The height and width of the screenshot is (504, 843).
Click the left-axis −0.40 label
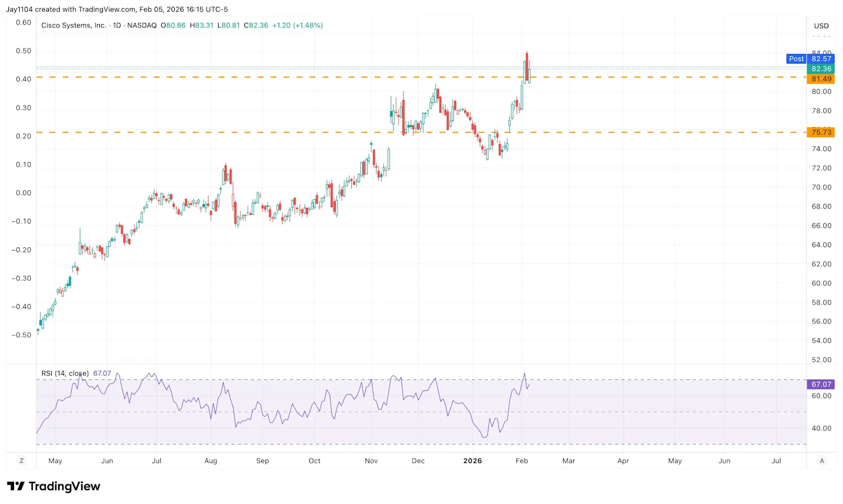coord(22,307)
